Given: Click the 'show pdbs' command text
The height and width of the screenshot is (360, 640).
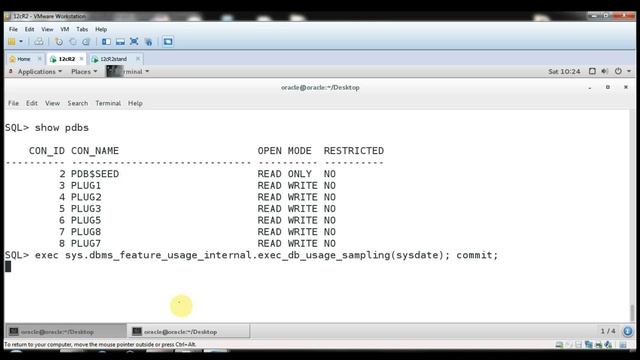Looking at the screenshot, I should tap(62, 128).
